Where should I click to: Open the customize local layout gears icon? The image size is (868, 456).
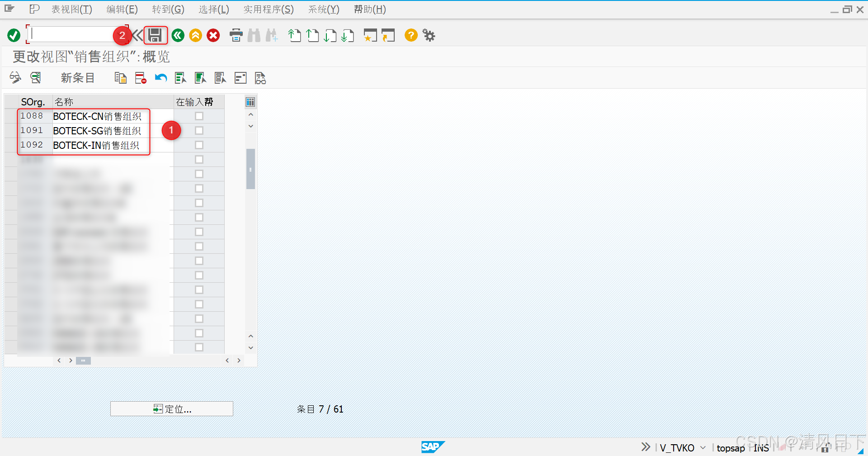coord(429,35)
